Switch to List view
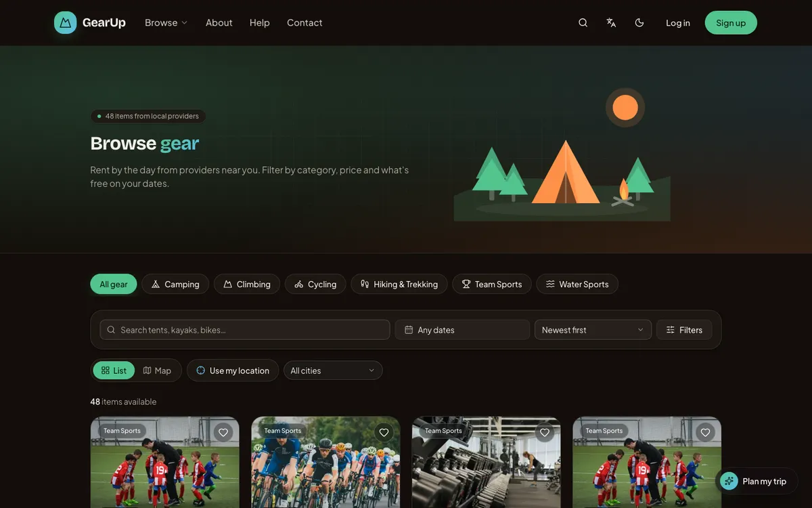This screenshot has height=508, width=812. (114, 371)
